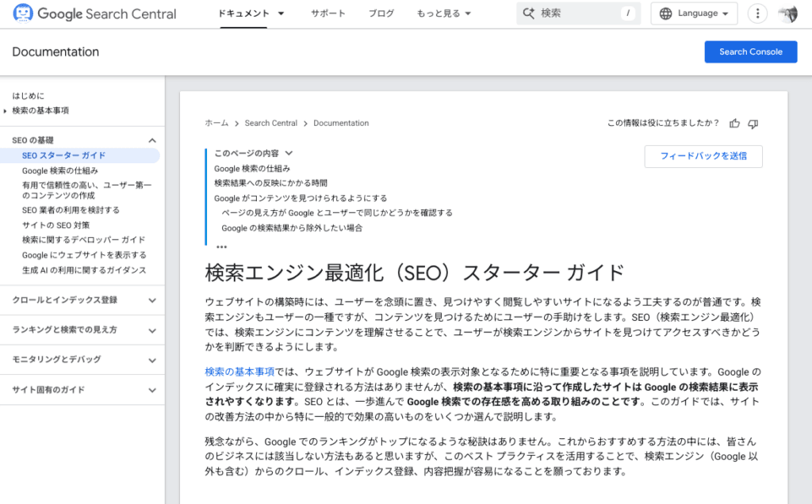The width and height of the screenshot is (812, 504).
Task: Click フィードバックを送信 button
Action: (703, 156)
